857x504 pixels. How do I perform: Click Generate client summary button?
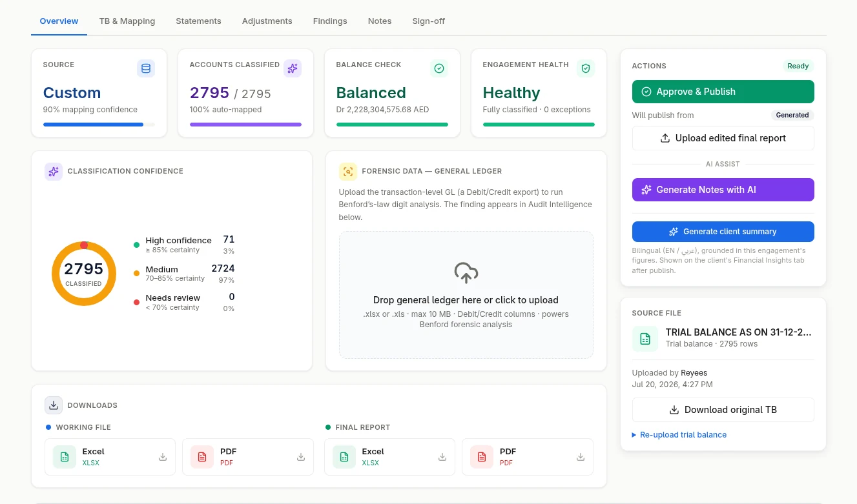pyautogui.click(x=723, y=232)
